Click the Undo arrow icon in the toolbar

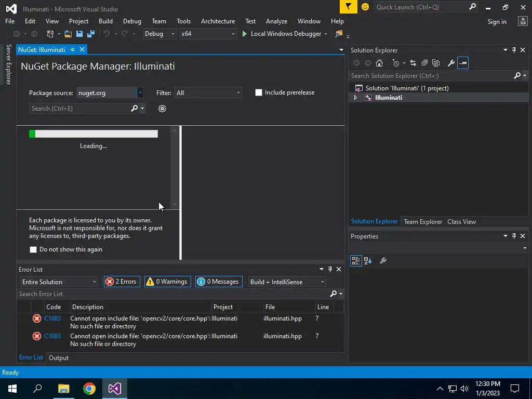(107, 34)
